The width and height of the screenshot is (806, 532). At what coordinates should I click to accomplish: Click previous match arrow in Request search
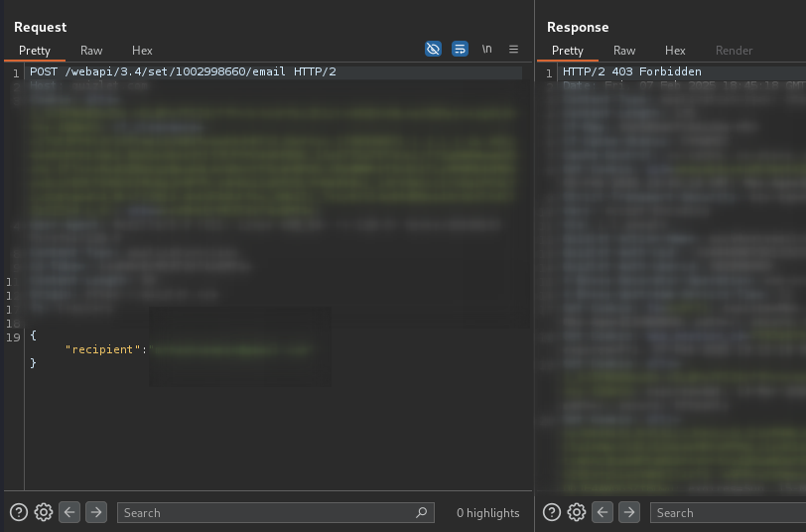point(69,512)
